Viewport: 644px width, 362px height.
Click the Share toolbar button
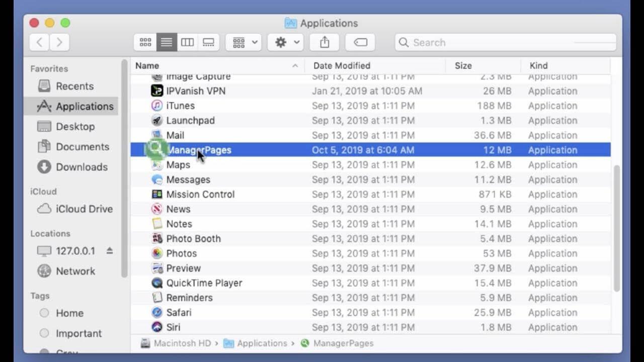[325, 43]
